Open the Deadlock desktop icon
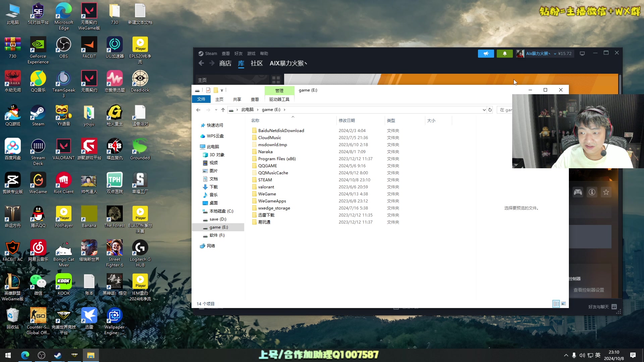This screenshot has width=644, height=362. (140, 81)
